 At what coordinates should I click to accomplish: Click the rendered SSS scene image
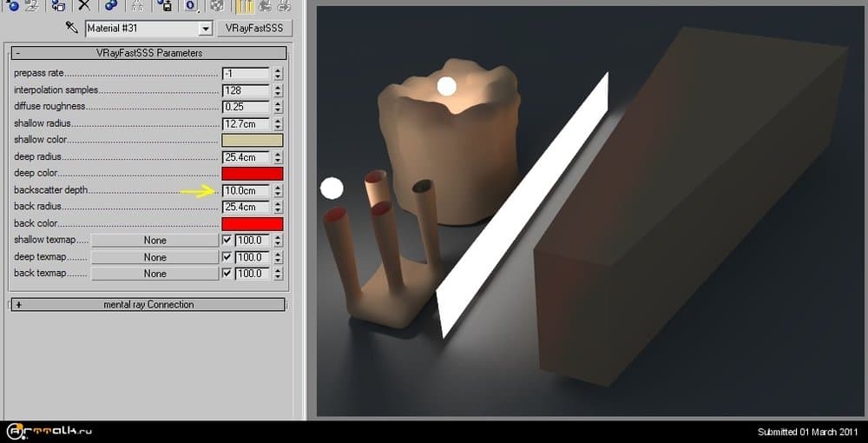(589, 210)
